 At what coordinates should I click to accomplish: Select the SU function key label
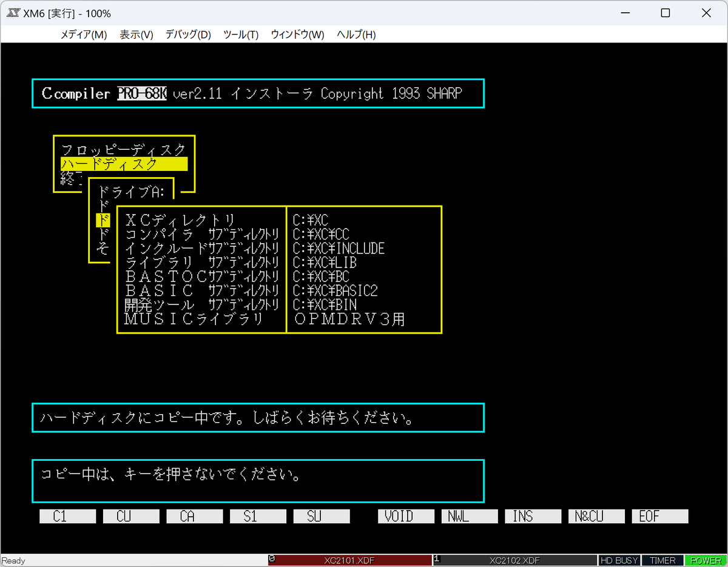click(322, 516)
